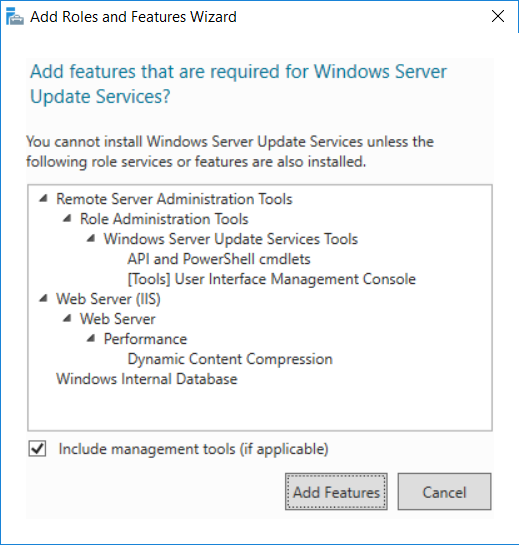Uncheck Include management tools checkbox
The height and width of the screenshot is (545, 519).
[37, 449]
